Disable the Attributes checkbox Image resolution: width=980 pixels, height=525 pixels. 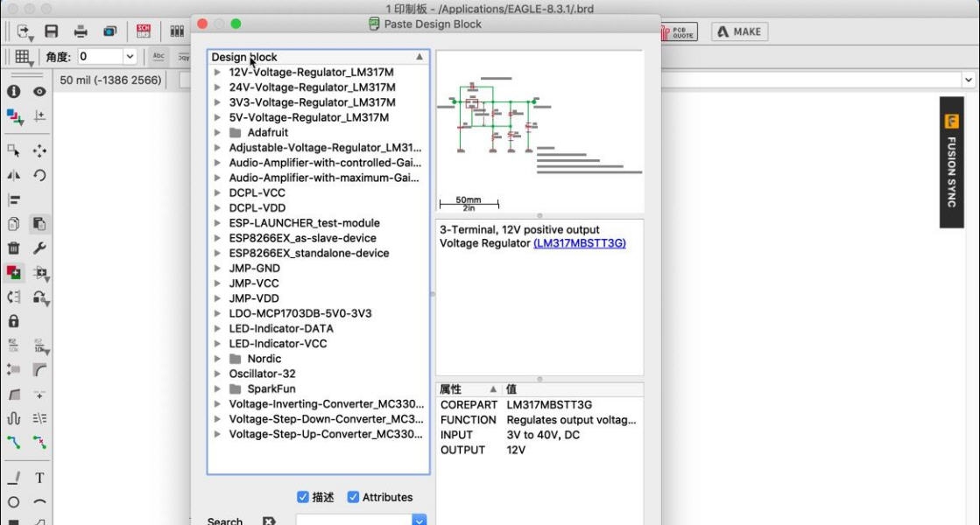(x=353, y=496)
